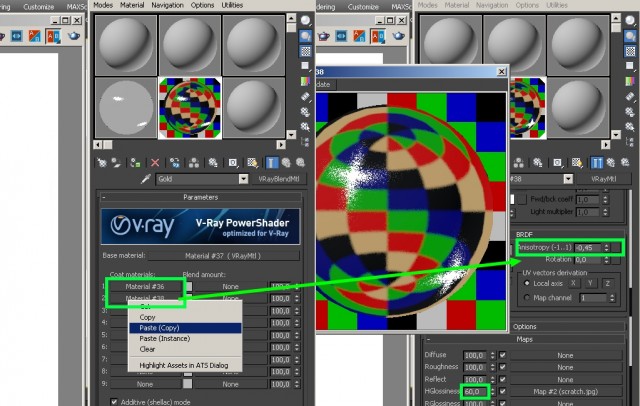The width and height of the screenshot is (640, 406).
Task: Click the Z axis button
Action: [x=608, y=283]
